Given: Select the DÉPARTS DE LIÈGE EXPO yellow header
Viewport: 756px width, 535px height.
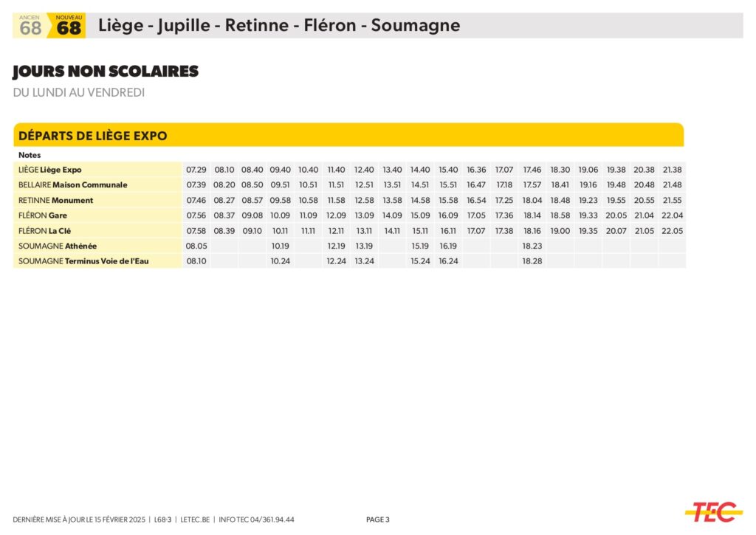Looking at the screenshot, I should coord(93,136).
